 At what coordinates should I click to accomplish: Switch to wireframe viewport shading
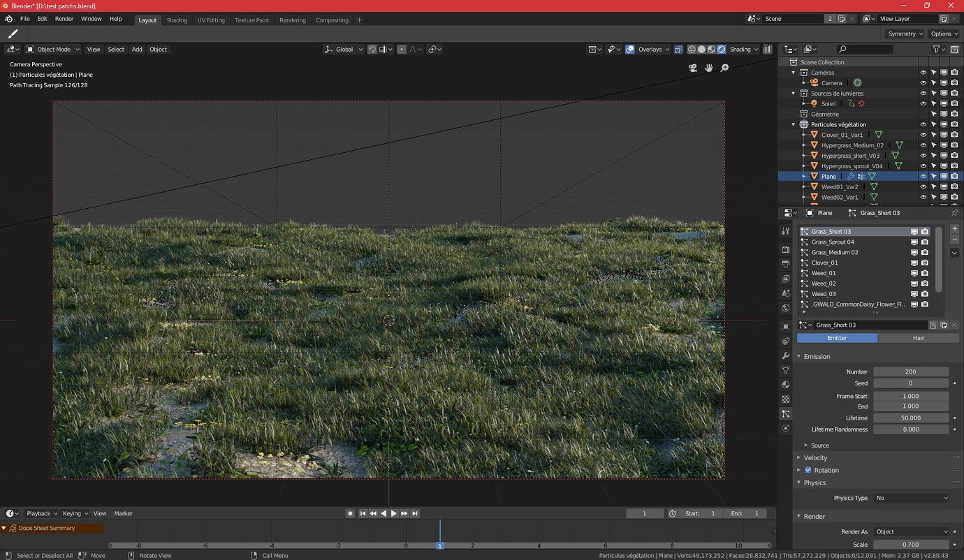click(692, 50)
